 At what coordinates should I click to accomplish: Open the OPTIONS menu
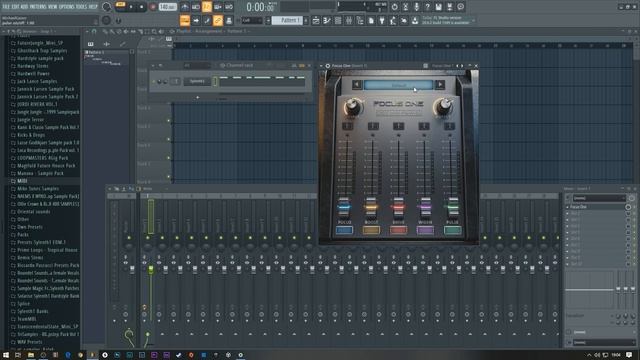point(67,7)
